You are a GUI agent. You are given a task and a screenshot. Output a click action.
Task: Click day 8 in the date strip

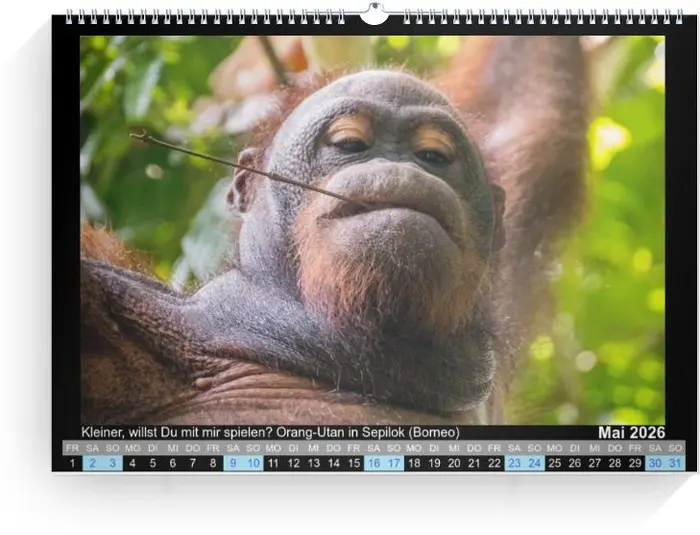(213, 463)
